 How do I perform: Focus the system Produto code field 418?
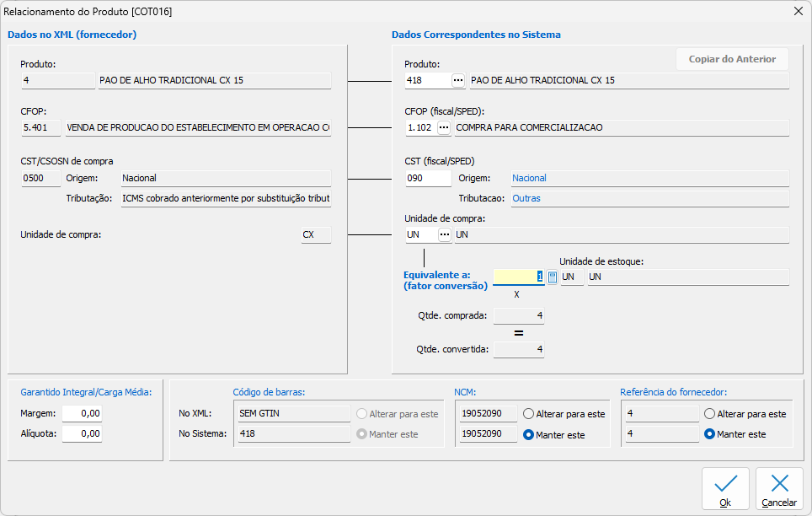click(426, 80)
